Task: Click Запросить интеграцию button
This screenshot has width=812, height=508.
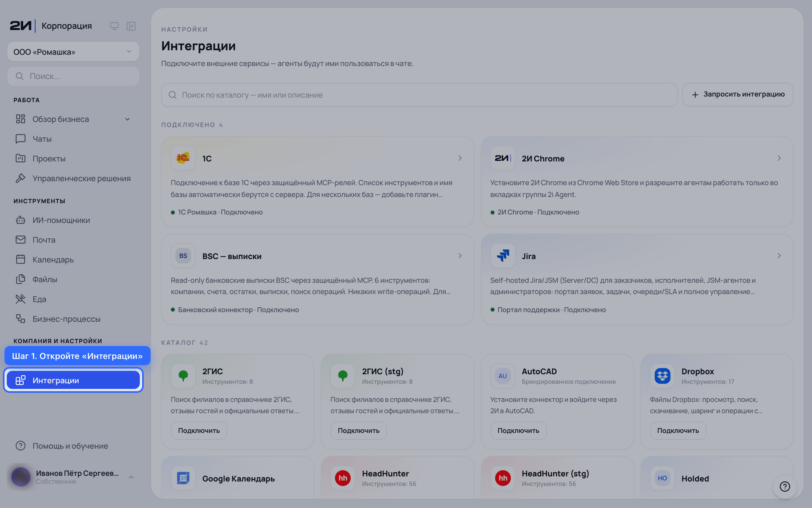Action: [738, 95]
